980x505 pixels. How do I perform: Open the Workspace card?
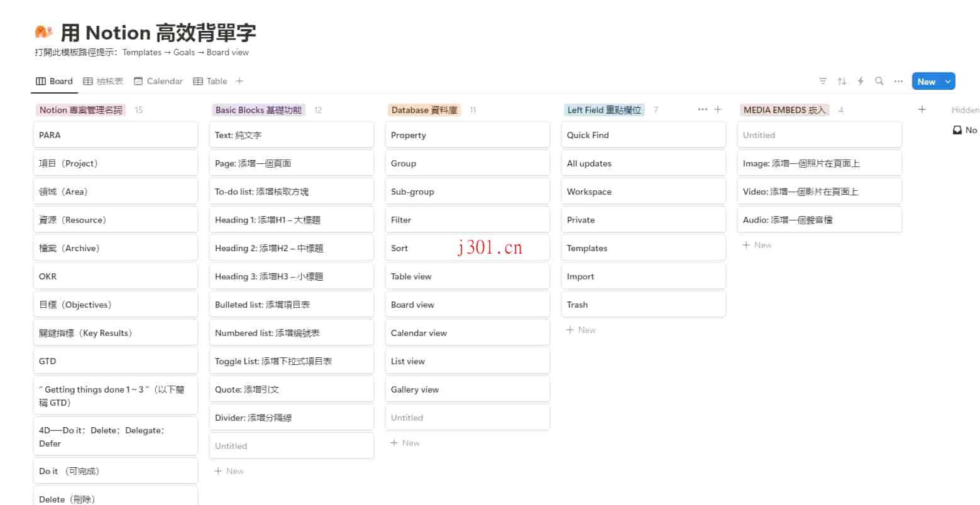click(x=644, y=192)
